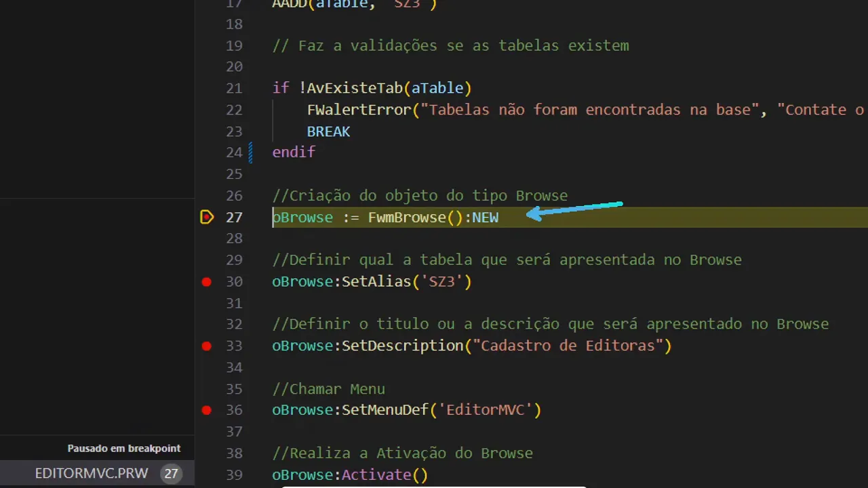
Task: Click line number 27 in the gutter
Action: click(234, 217)
